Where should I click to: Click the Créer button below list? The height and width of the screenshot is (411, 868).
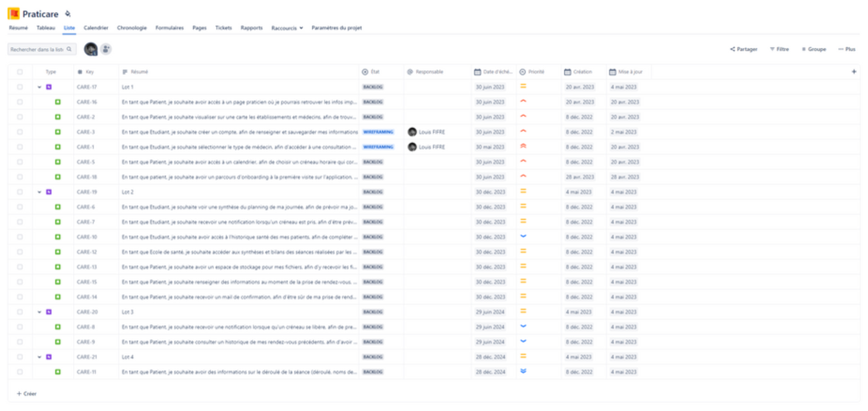click(x=26, y=393)
